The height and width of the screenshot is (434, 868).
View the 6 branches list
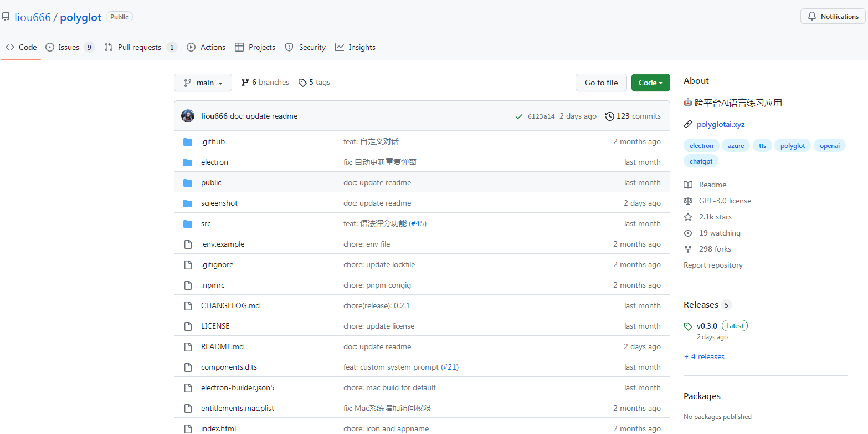(265, 83)
